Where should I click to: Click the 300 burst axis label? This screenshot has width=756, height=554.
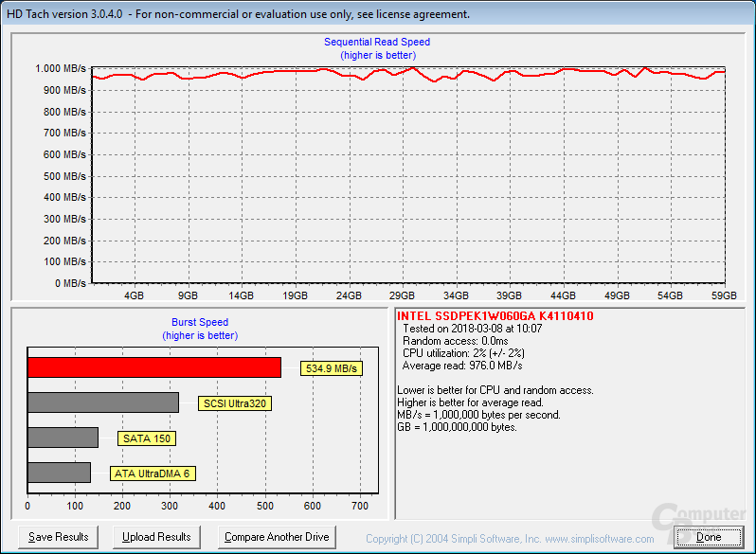170,506
